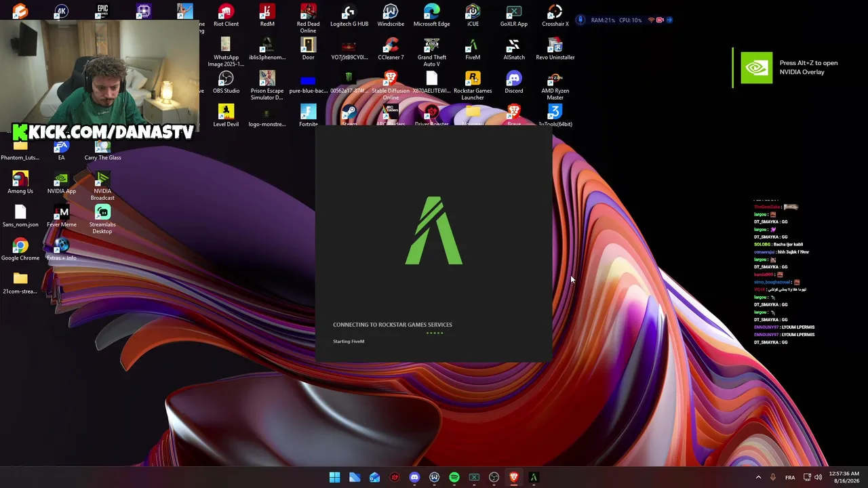Viewport: 868px width, 488px height.
Task: Open OBS Studio desktop shortcut
Action: point(226,82)
